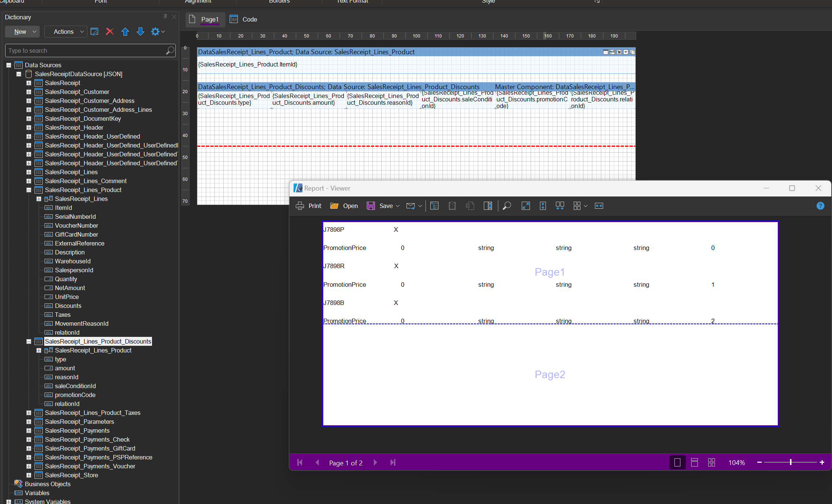This screenshot has width=832, height=504.
Task: Move dictionary item down with blue arrow
Action: coord(140,32)
